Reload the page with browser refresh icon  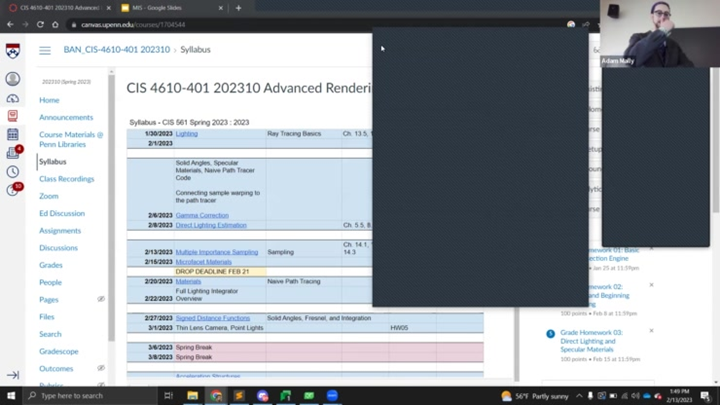click(x=41, y=24)
